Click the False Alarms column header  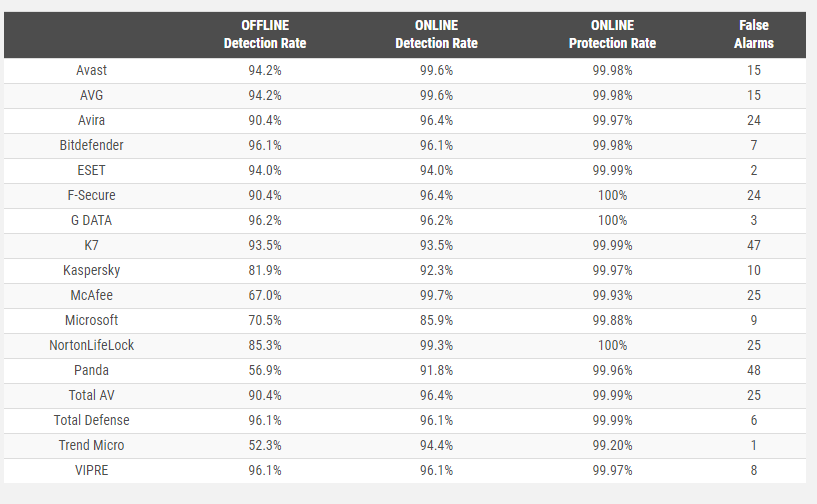[x=753, y=35]
